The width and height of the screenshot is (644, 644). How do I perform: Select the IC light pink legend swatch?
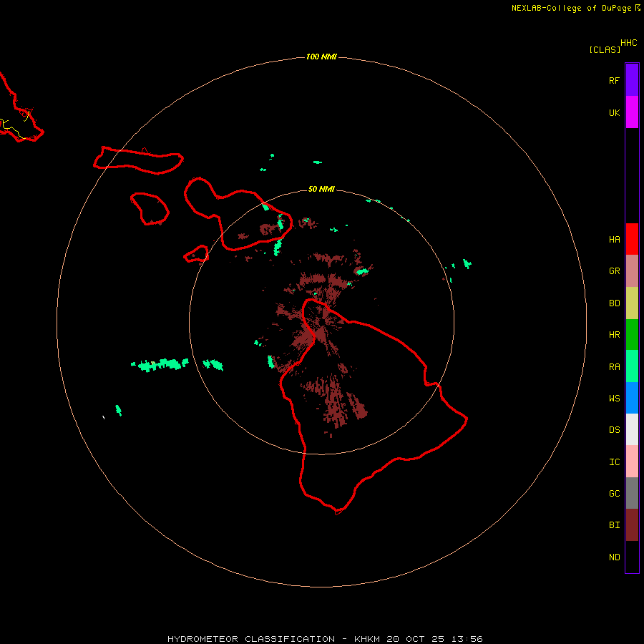(632, 462)
